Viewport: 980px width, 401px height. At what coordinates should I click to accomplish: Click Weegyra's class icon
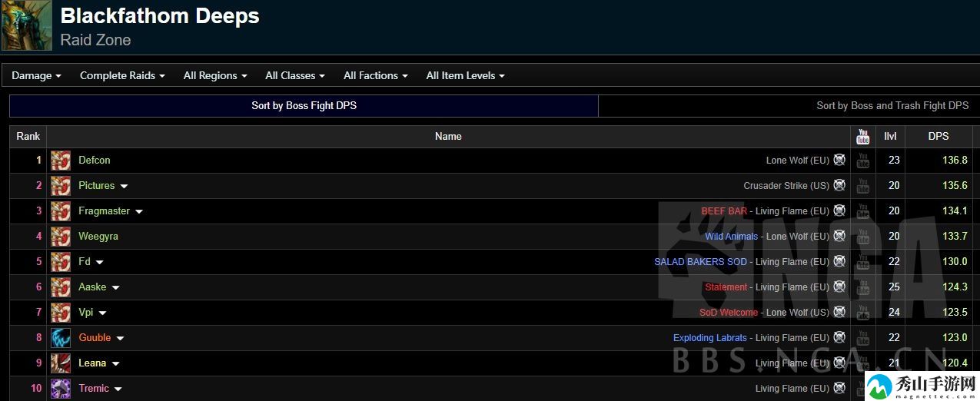click(x=61, y=237)
